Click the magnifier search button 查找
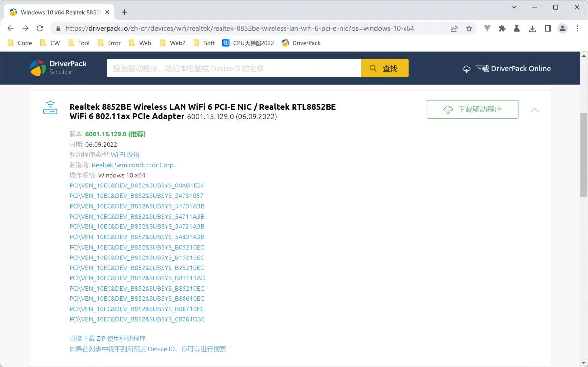Image resolution: width=588 pixels, height=367 pixels. [x=385, y=68]
